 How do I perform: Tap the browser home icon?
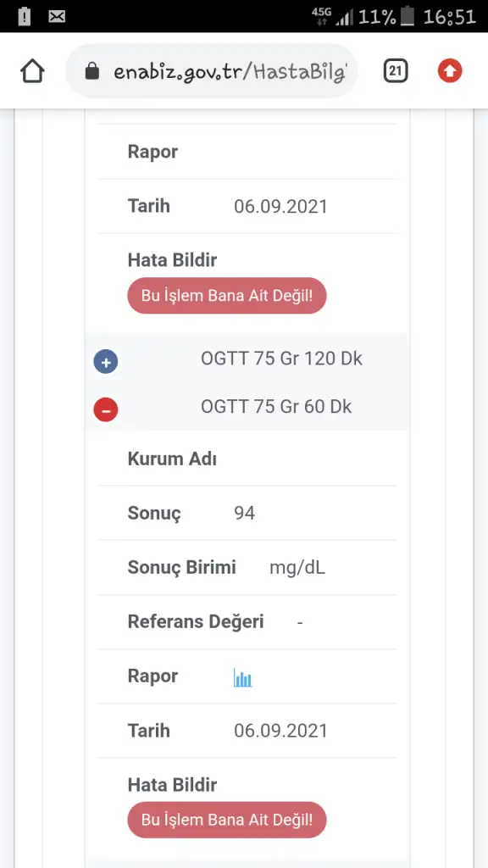coord(33,71)
